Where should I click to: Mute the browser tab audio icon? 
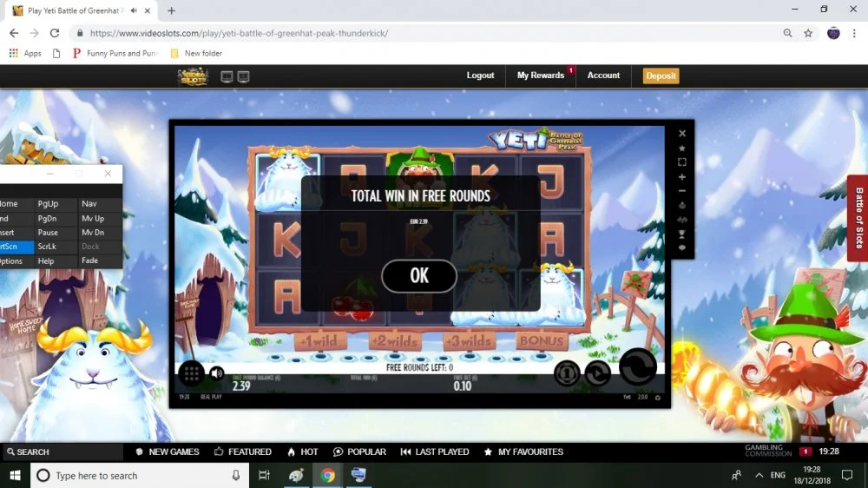click(134, 10)
